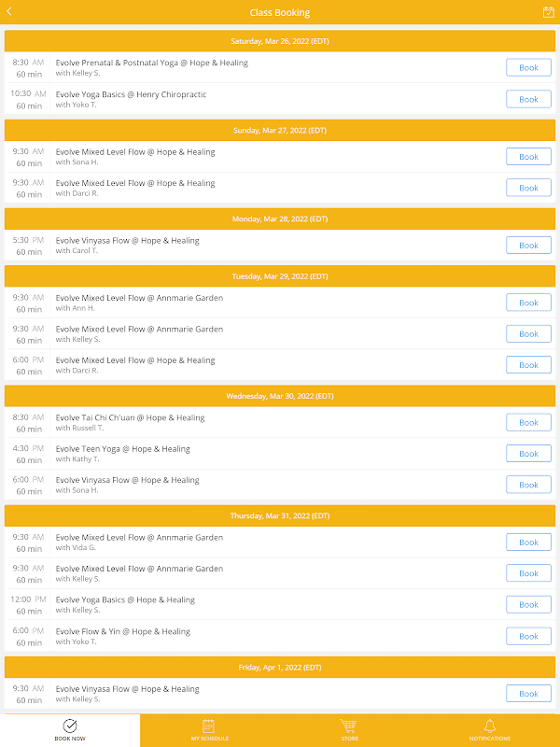Book Evolve Prenatal & Postnatal Yoga class
Screen dimensions: 560x747
528,67
